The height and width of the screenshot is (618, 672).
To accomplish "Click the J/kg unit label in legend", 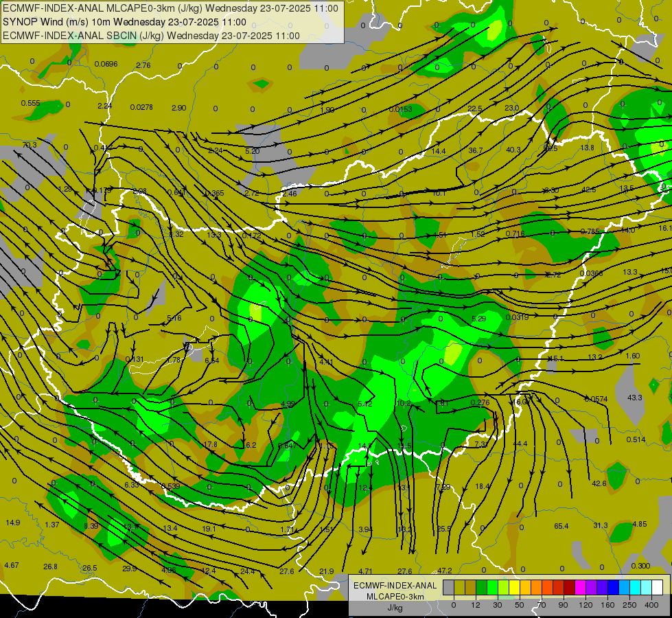I will [x=395, y=608].
